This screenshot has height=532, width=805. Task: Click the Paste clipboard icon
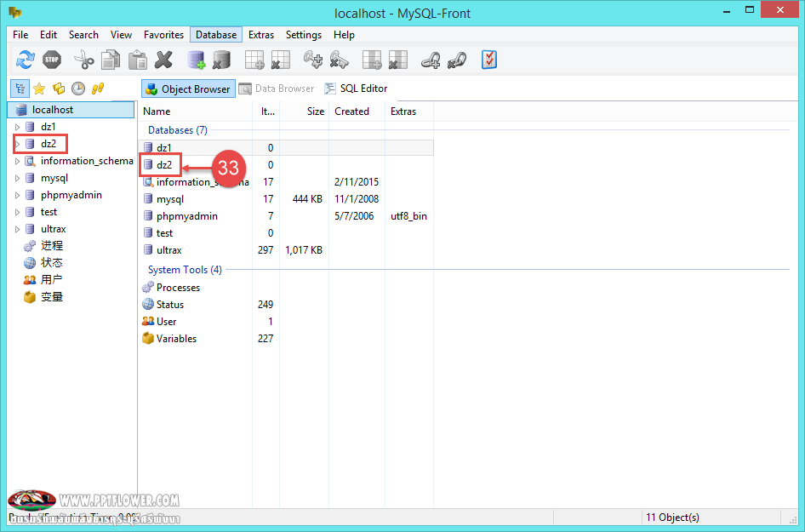click(x=138, y=60)
